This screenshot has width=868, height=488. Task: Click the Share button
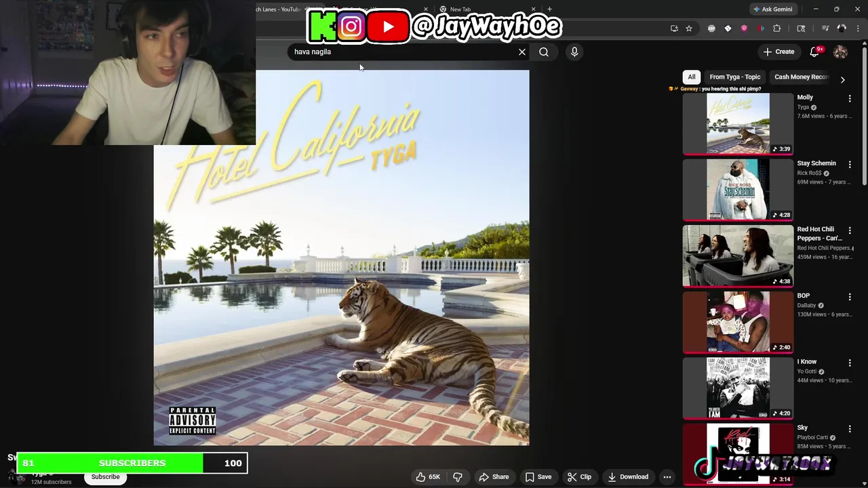click(494, 476)
